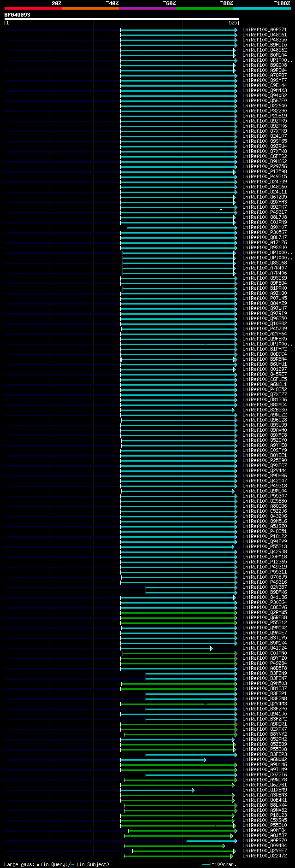Click the purple ~60% identity legend segment
The image size is (295, 868).
147,8
